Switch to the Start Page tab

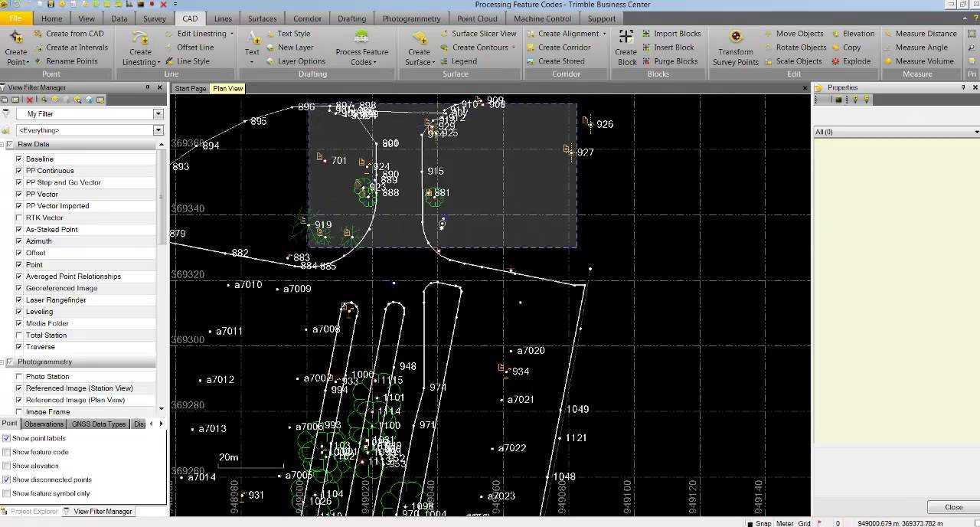(x=190, y=89)
